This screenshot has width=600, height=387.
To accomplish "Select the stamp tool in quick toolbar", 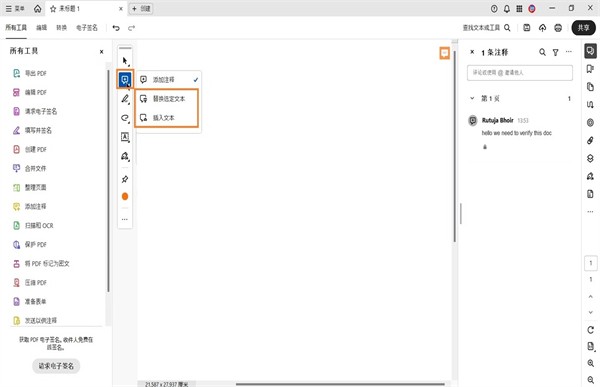I will point(125,156).
